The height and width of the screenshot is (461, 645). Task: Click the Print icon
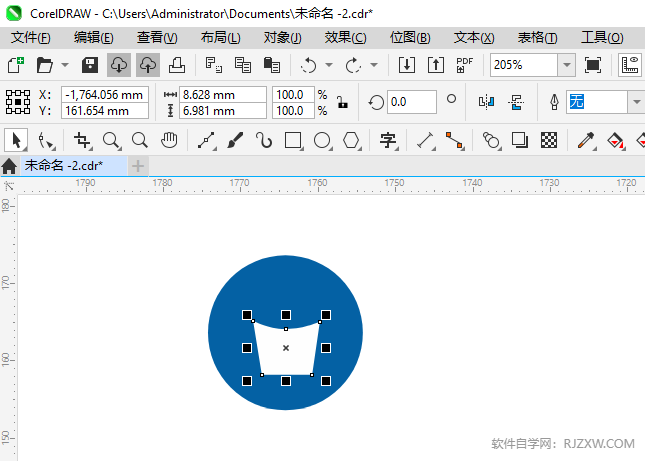tap(176, 65)
